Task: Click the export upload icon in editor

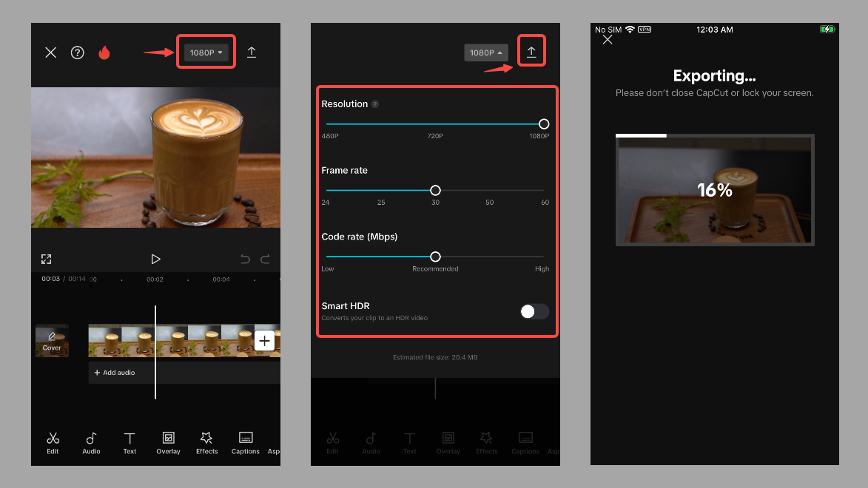Action: click(252, 52)
